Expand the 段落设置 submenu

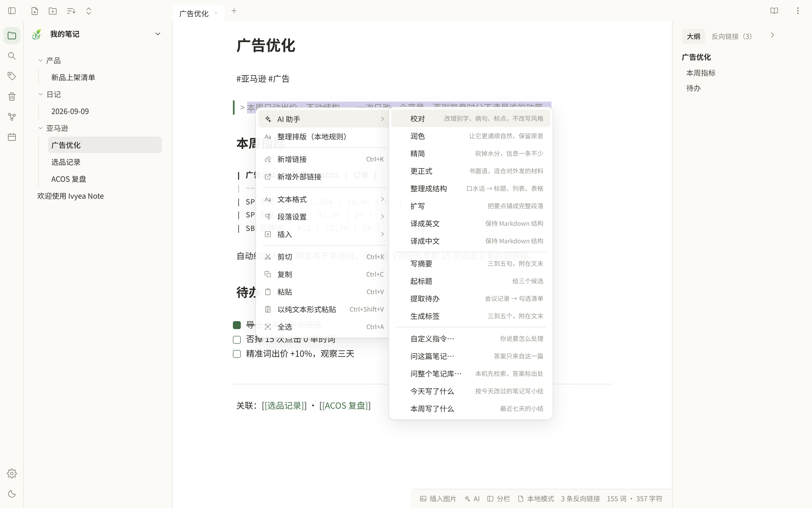click(x=323, y=217)
